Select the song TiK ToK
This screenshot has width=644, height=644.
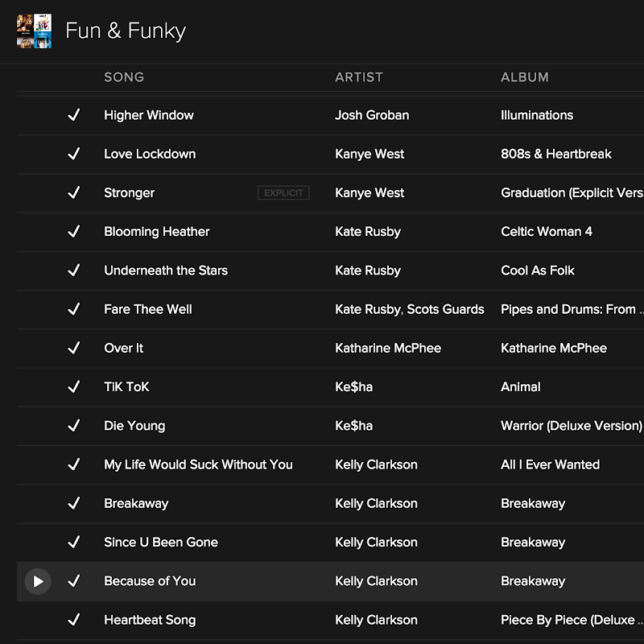(x=126, y=386)
